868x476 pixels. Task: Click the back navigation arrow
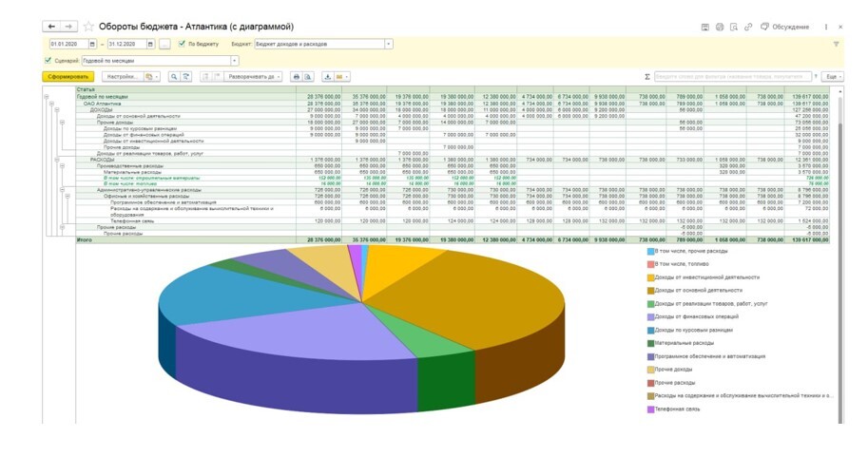(x=50, y=27)
